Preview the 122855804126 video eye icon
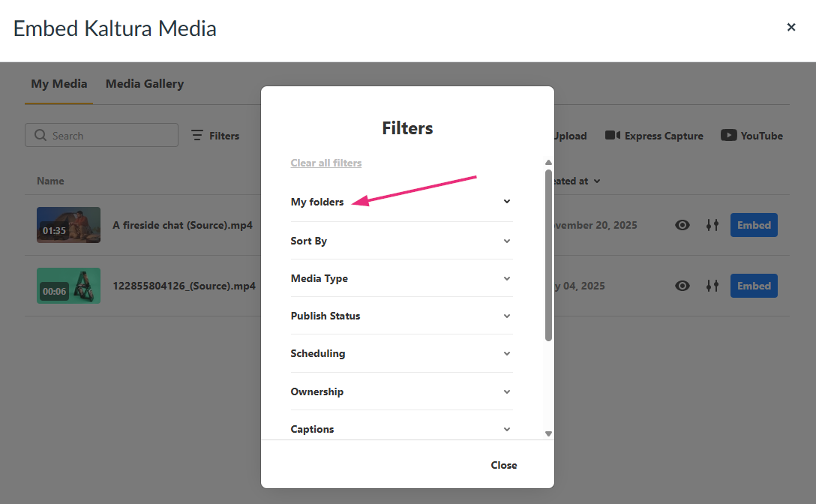 pos(682,286)
